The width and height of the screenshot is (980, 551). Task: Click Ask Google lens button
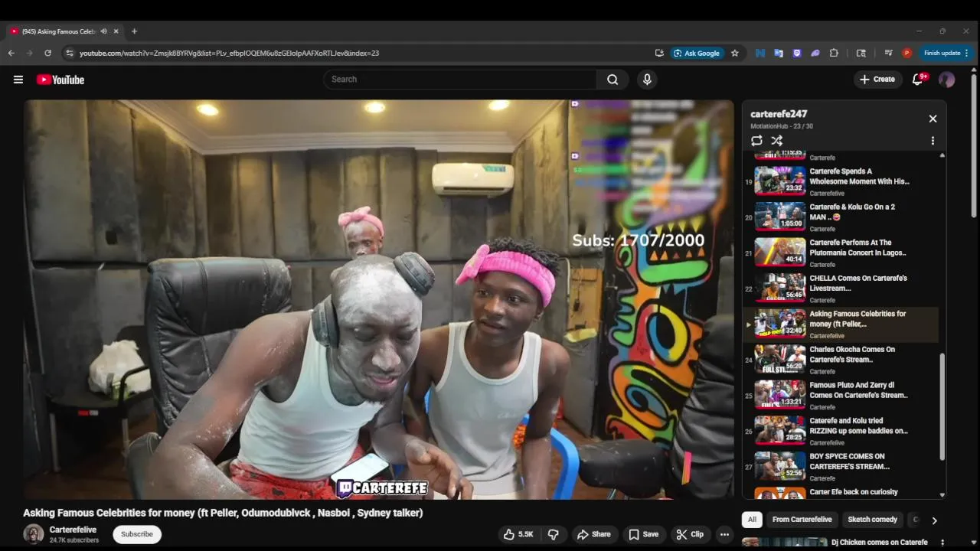(x=697, y=53)
